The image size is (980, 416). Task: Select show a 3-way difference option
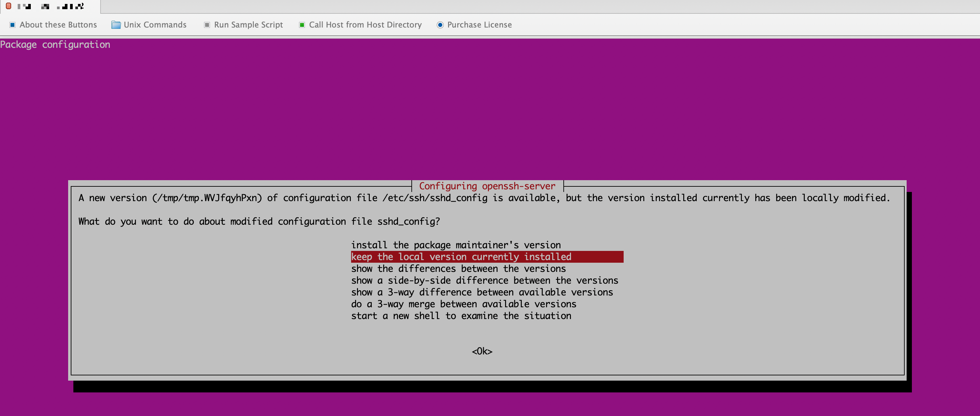[481, 292]
